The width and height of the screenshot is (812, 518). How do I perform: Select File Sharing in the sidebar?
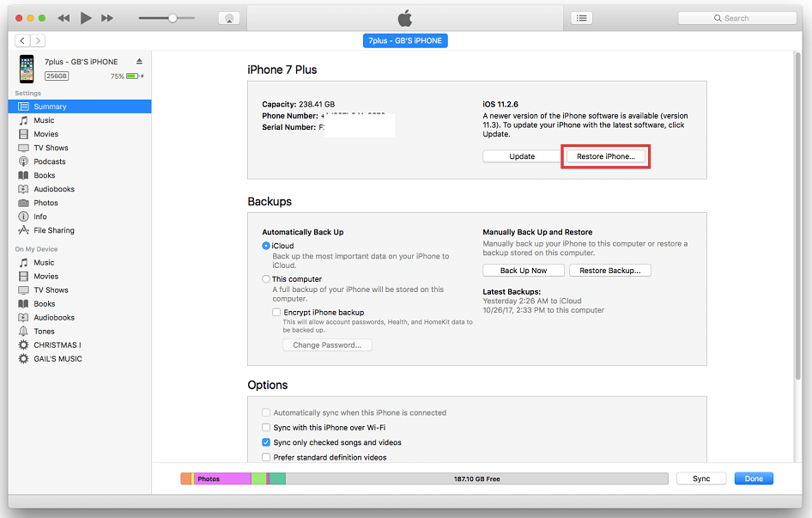pyautogui.click(x=53, y=230)
